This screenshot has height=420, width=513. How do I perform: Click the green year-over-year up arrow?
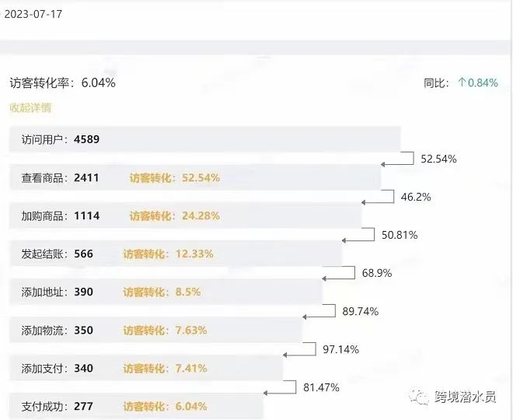[462, 83]
